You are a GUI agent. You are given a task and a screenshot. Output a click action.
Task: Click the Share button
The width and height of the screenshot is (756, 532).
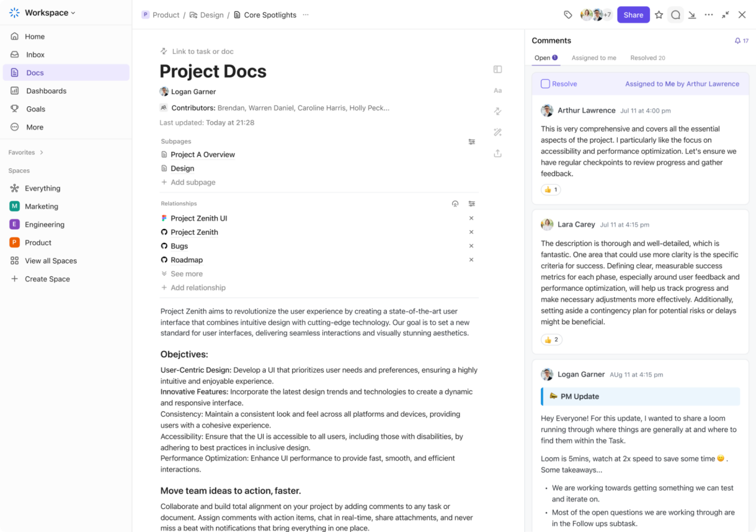633,15
